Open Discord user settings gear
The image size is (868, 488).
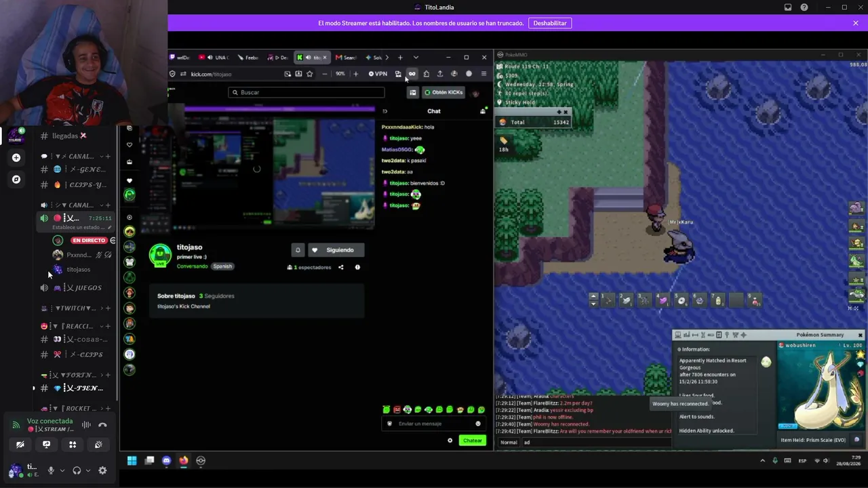point(102,470)
